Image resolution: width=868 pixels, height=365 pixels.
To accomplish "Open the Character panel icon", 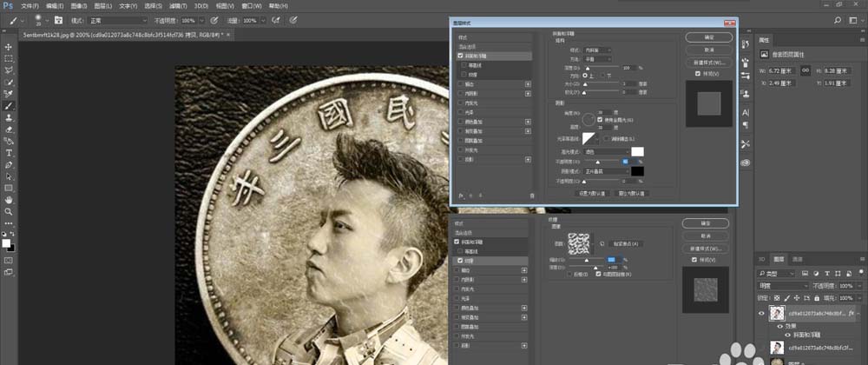I will coord(746,112).
